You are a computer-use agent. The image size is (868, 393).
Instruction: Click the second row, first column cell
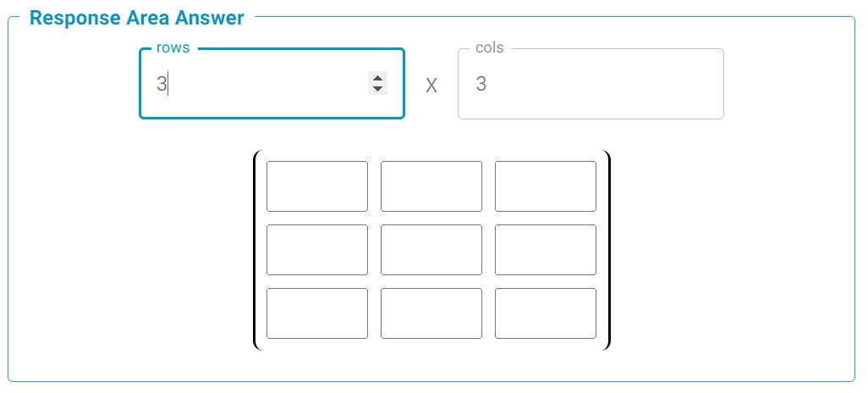[317, 250]
